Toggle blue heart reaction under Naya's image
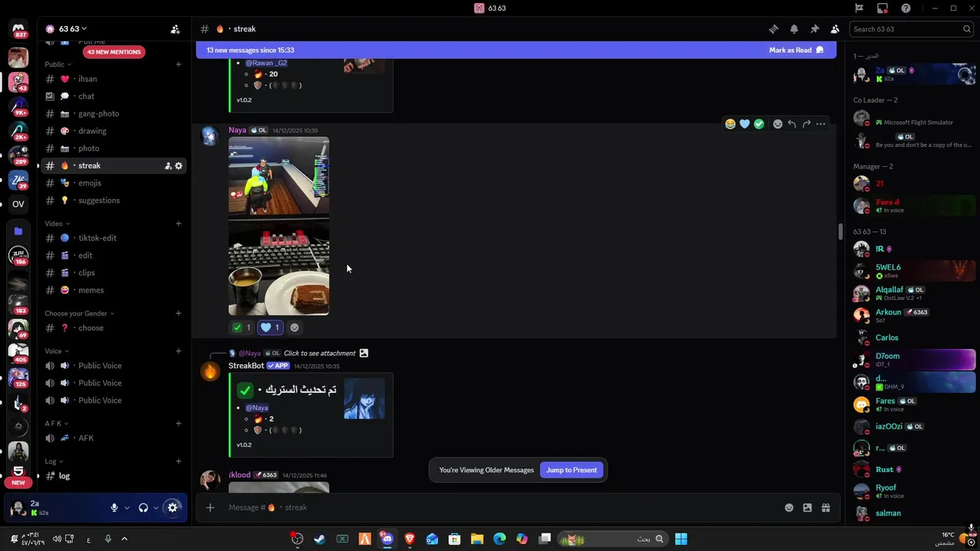This screenshot has width=980, height=551. [270, 328]
